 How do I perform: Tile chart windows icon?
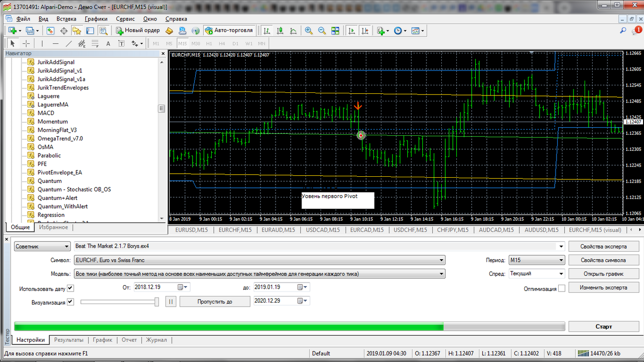335,30
